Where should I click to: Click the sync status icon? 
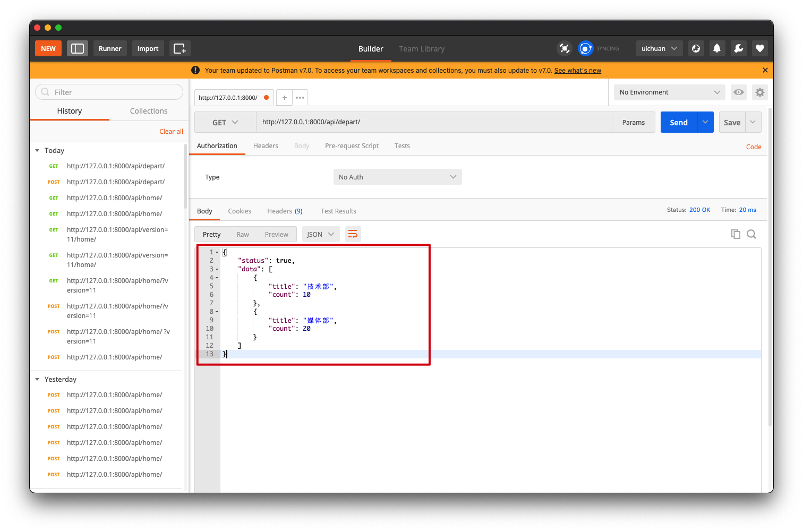coord(585,48)
